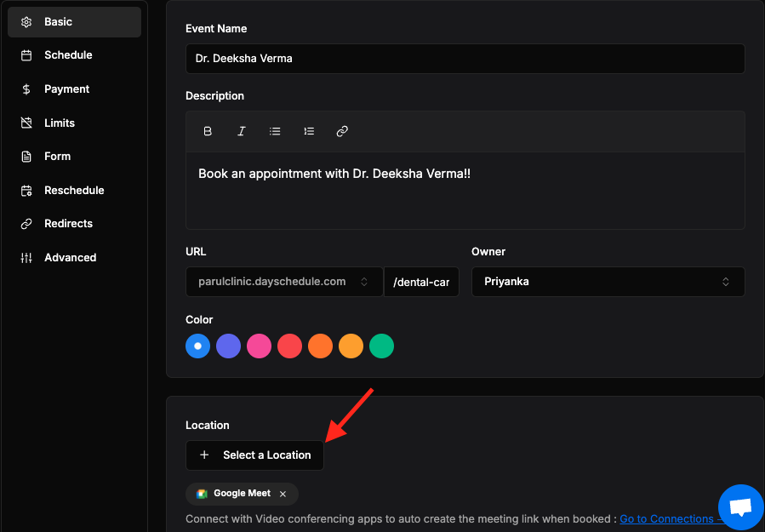Click the gear icon beside Basic
This screenshot has width=765, height=532.
tap(26, 22)
